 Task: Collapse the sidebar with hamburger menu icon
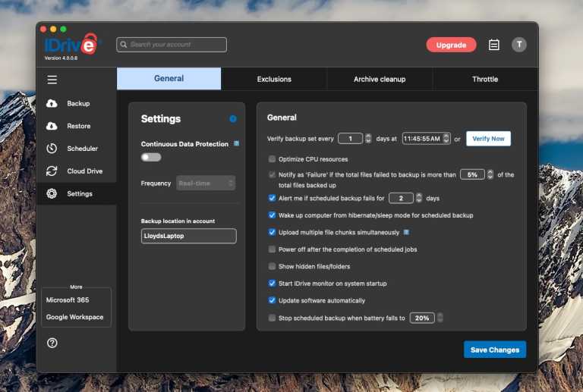click(x=52, y=80)
